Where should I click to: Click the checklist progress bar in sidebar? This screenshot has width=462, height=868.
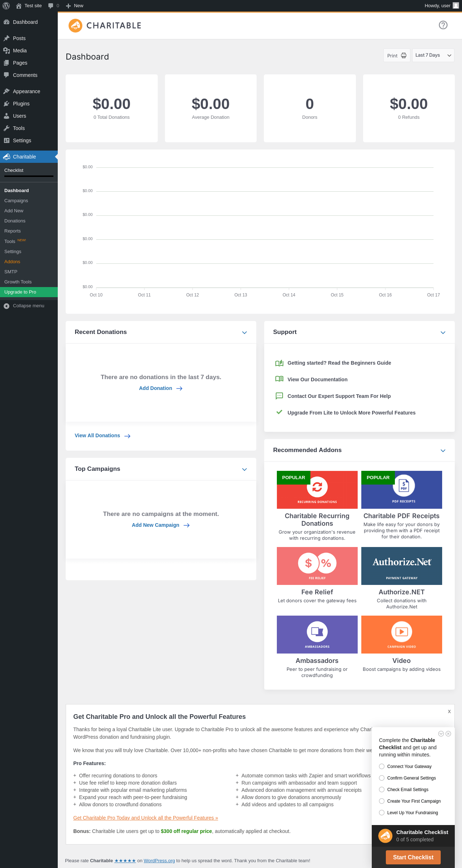[x=29, y=176]
